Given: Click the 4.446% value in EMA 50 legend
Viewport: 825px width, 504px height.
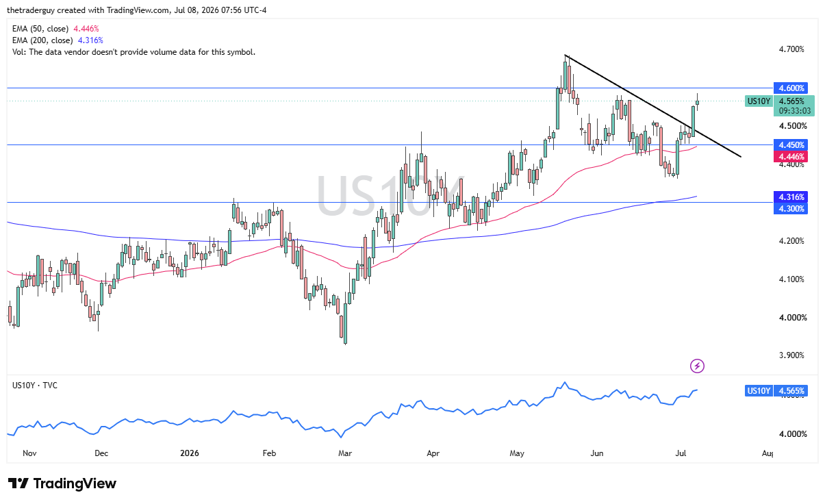Looking at the screenshot, I should point(86,29).
